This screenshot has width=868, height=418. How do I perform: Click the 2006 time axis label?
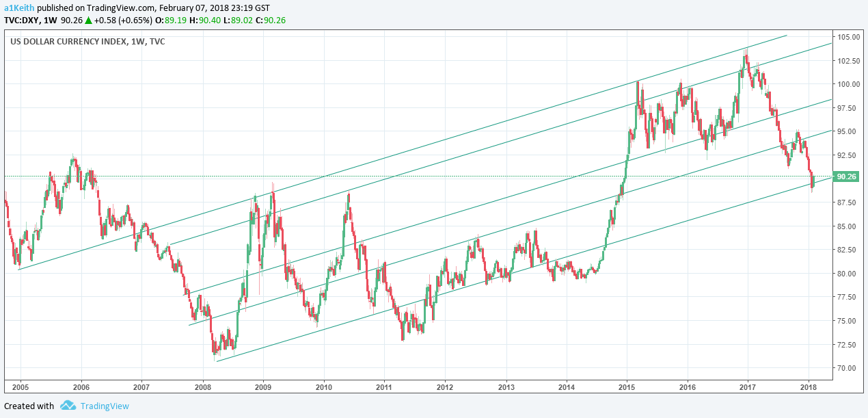(81, 386)
